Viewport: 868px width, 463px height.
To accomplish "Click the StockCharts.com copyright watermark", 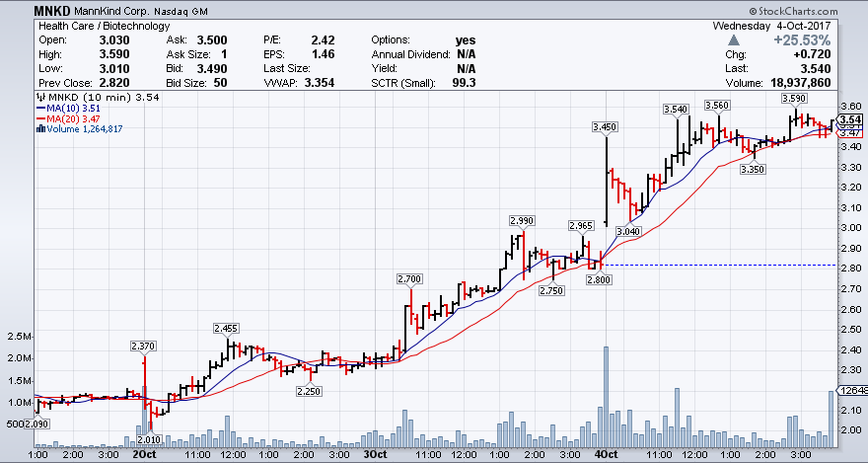I will click(814, 10).
